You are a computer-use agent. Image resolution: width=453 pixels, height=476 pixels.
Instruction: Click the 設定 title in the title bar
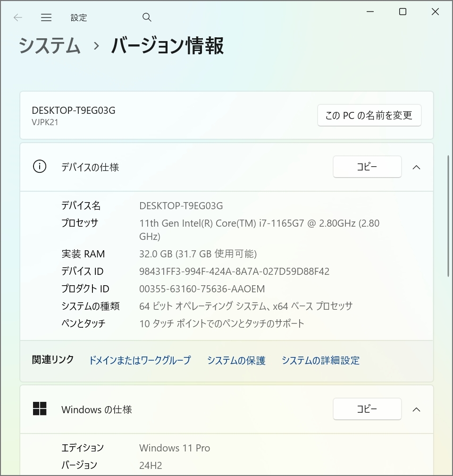[79, 17]
